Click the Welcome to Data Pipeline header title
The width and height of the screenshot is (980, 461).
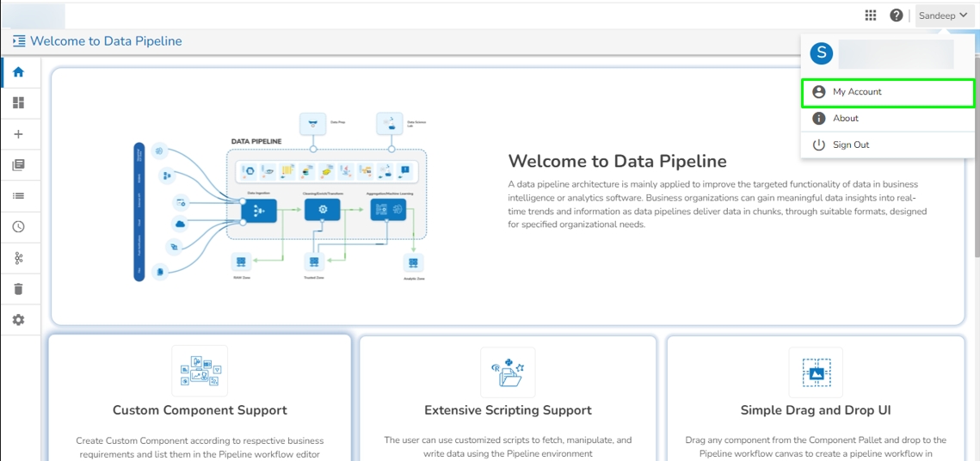106,41
